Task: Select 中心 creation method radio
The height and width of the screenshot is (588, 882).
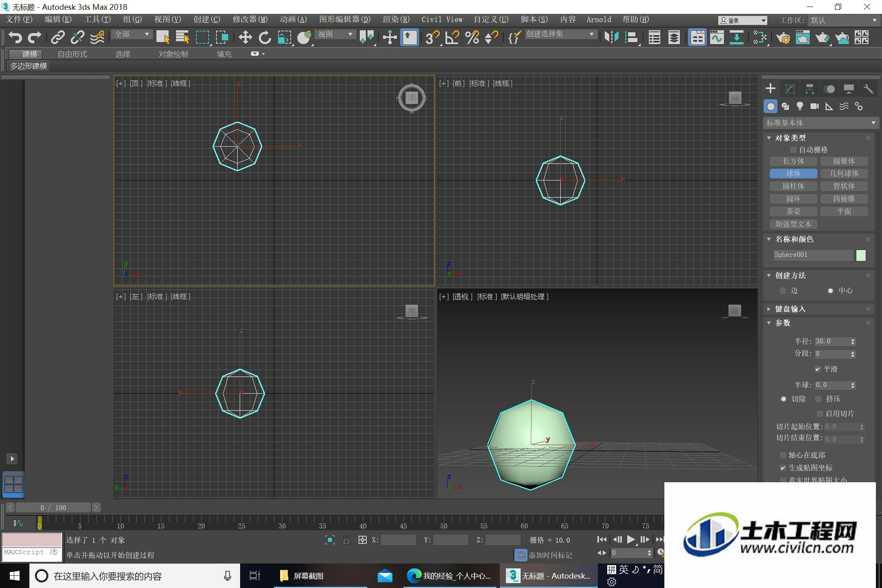Action: 830,291
